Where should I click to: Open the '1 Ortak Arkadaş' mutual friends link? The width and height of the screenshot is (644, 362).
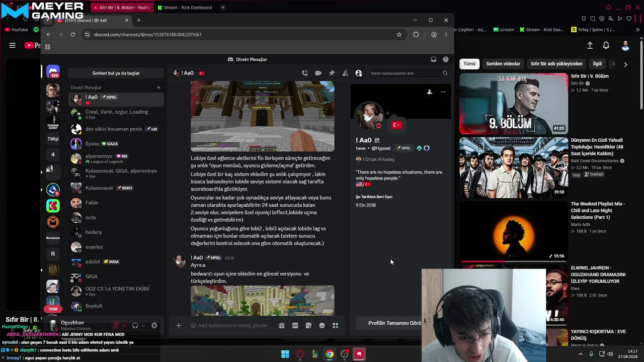tap(375, 159)
